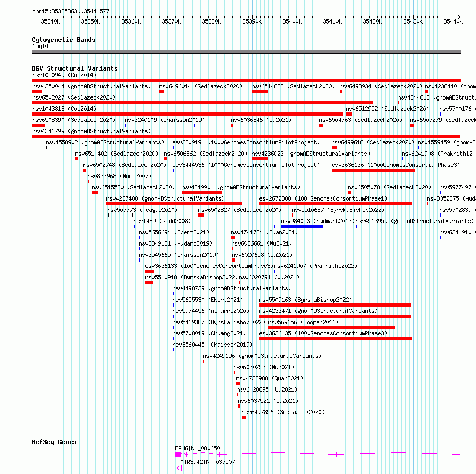Select nsv5974456 (Almarri2020) label
Image resolution: width=476 pixels, height=474 pixels.
click(x=211, y=311)
